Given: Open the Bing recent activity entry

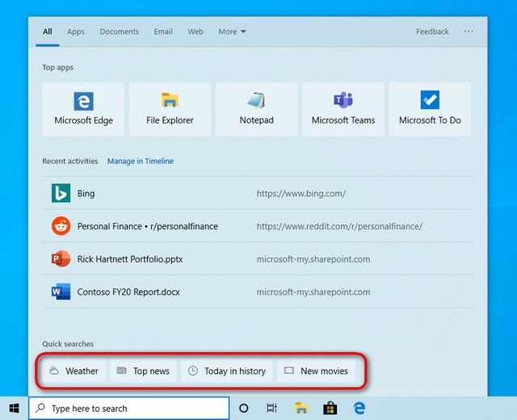Looking at the screenshot, I should (x=258, y=193).
